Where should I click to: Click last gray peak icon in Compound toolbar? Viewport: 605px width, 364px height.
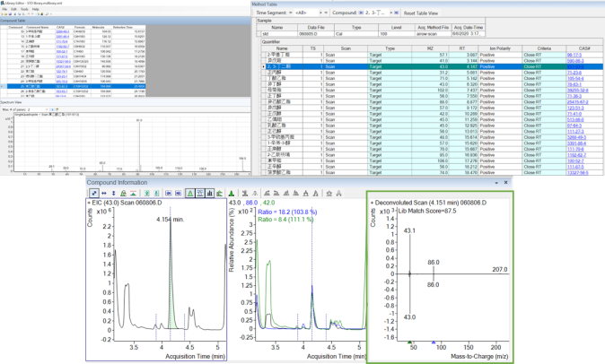click(338, 194)
